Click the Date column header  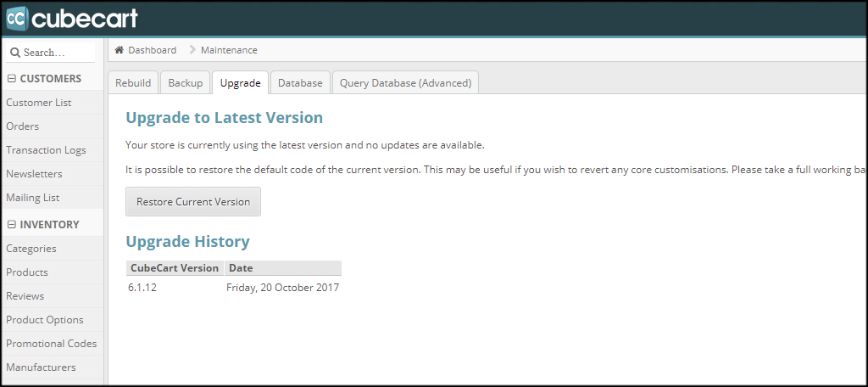283,268
